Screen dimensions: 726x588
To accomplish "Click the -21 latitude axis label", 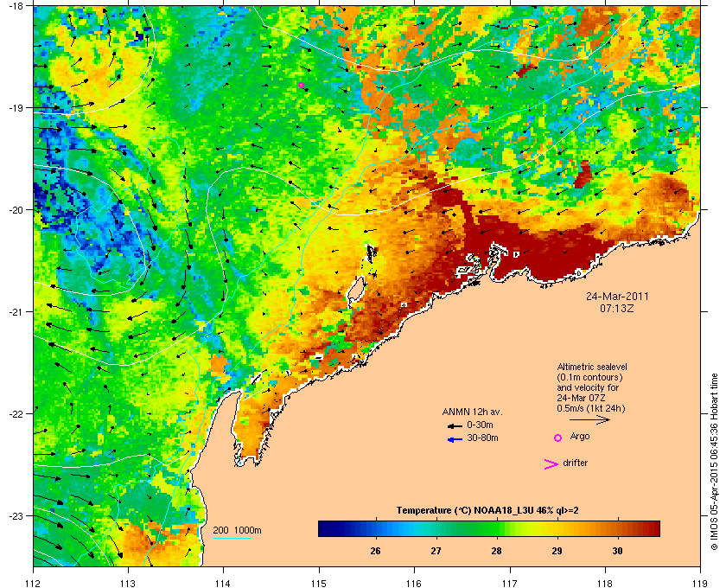I will 16,312.
